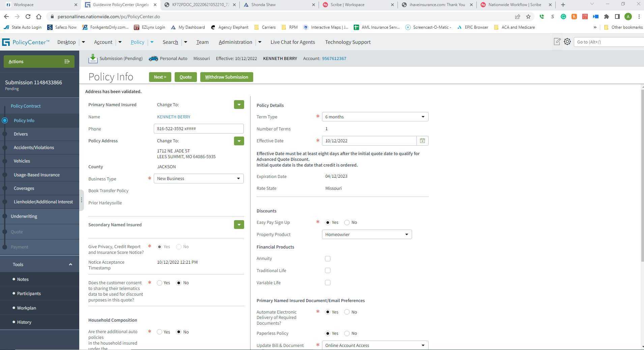This screenshot has width=644, height=350.
Task: Click the Personal Auto car icon
Action: [153, 58]
